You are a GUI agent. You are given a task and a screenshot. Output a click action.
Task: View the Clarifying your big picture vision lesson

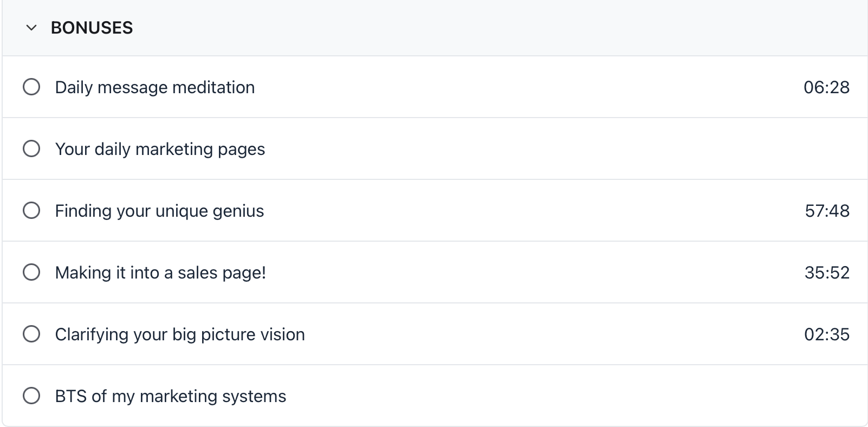tap(180, 334)
